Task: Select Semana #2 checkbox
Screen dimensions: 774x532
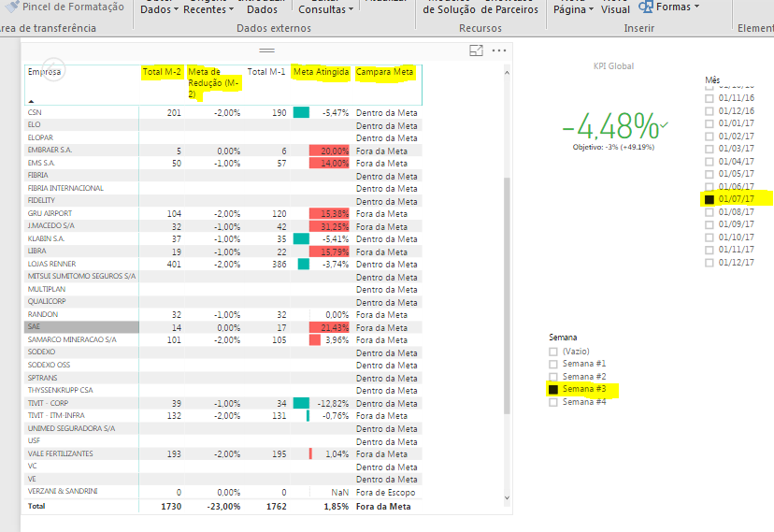Action: (x=553, y=377)
